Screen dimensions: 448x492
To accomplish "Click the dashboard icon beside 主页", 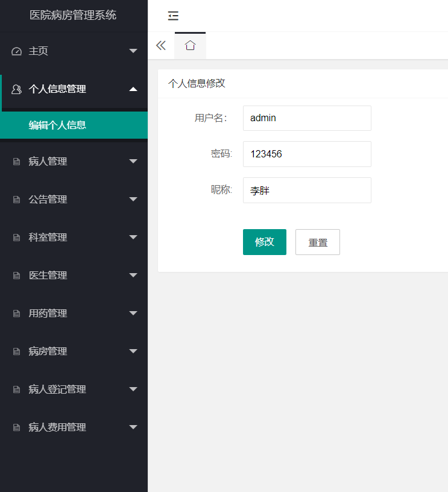I will [17, 51].
